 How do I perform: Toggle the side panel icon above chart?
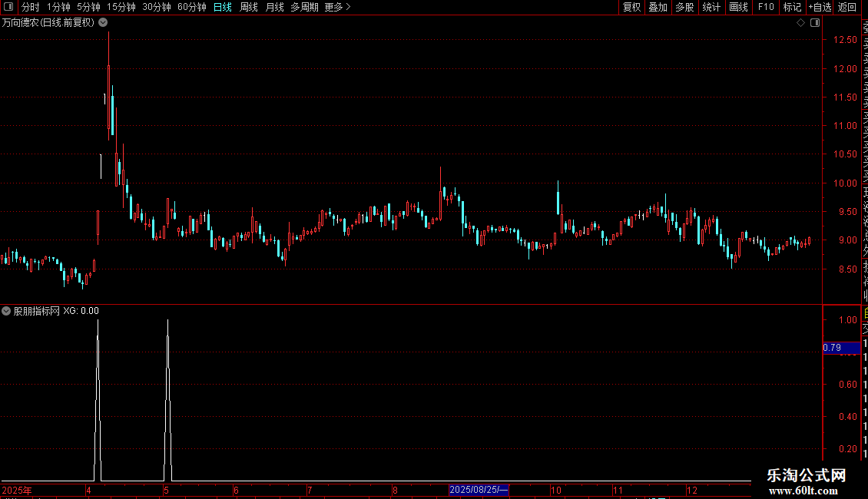click(x=815, y=23)
